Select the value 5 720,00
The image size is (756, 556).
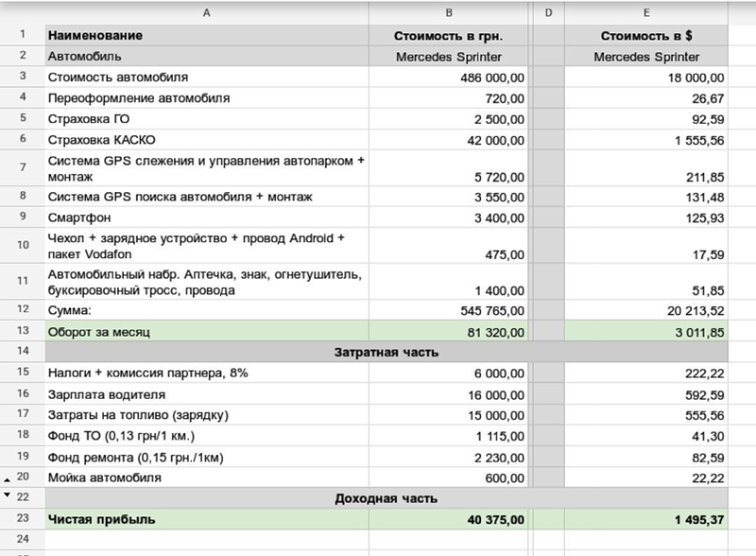[x=449, y=168]
